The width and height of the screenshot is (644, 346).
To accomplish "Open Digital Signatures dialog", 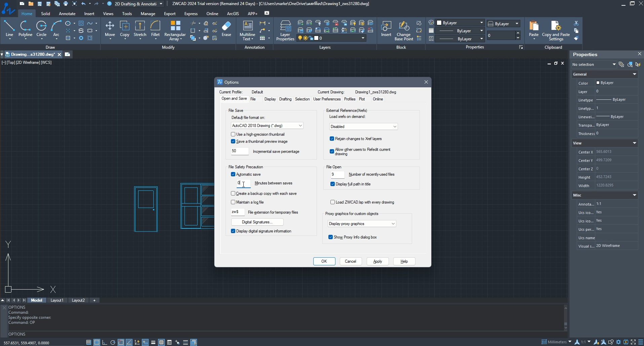I will point(257,222).
